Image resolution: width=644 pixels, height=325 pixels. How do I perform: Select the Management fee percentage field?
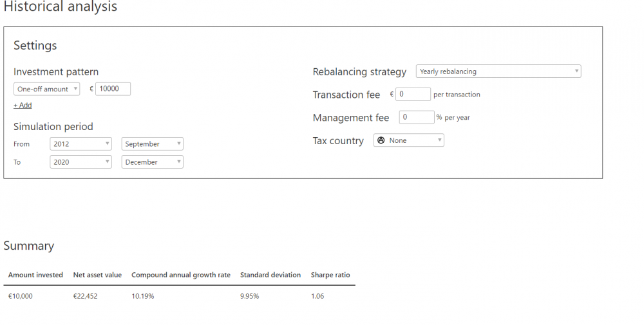pyautogui.click(x=416, y=118)
